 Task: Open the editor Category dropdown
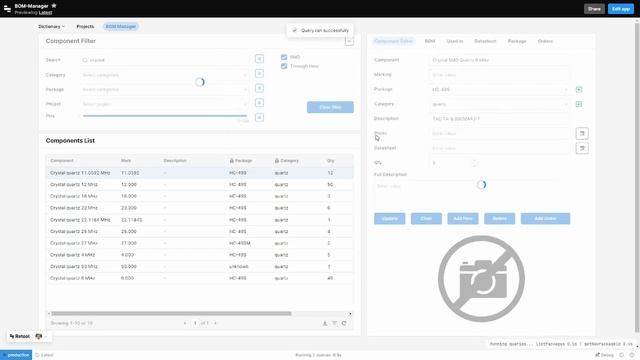coord(500,104)
